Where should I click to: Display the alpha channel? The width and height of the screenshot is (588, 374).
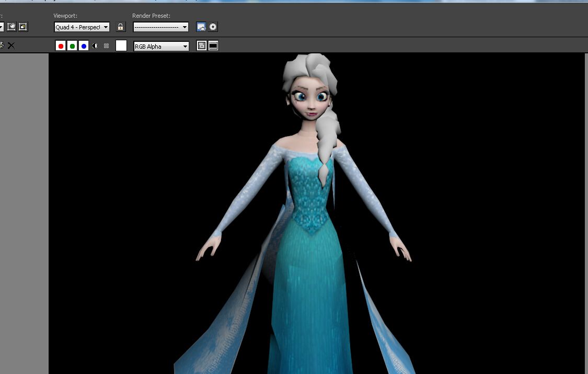pos(95,46)
